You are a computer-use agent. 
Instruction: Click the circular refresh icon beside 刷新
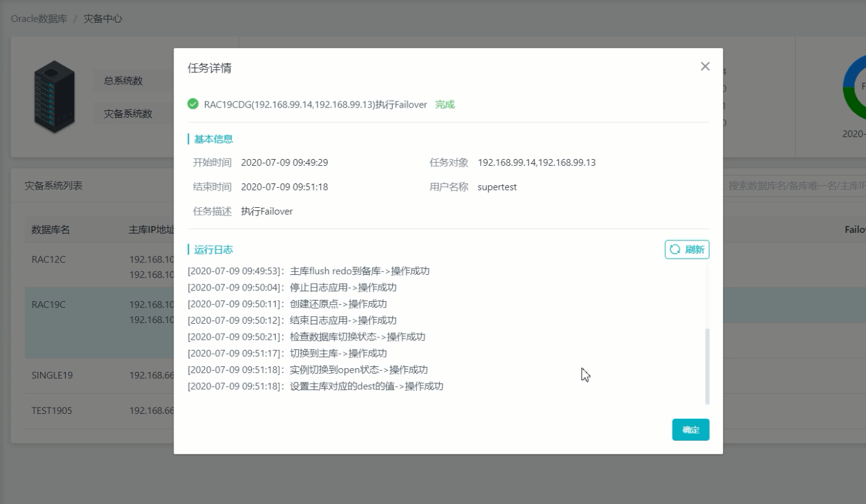point(674,249)
